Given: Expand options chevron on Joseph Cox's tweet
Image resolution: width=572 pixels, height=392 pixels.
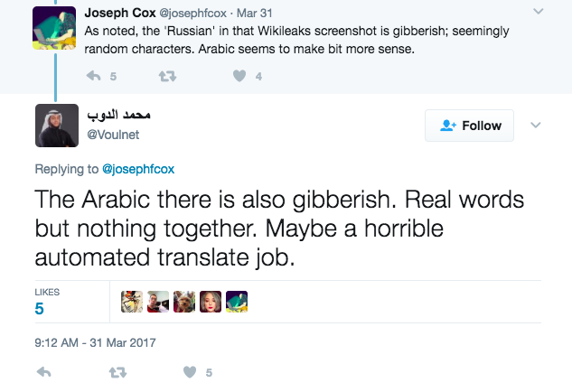Looking at the screenshot, I should point(539,12).
